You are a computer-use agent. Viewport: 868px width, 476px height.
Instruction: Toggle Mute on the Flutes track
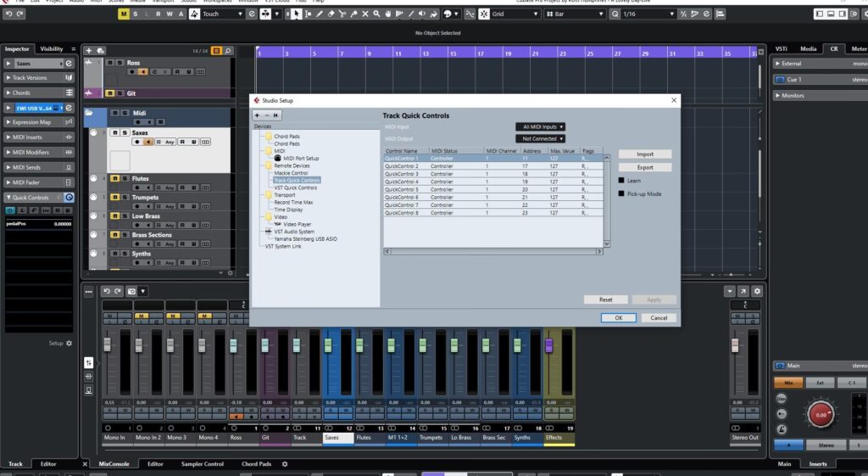pyautogui.click(x=114, y=179)
